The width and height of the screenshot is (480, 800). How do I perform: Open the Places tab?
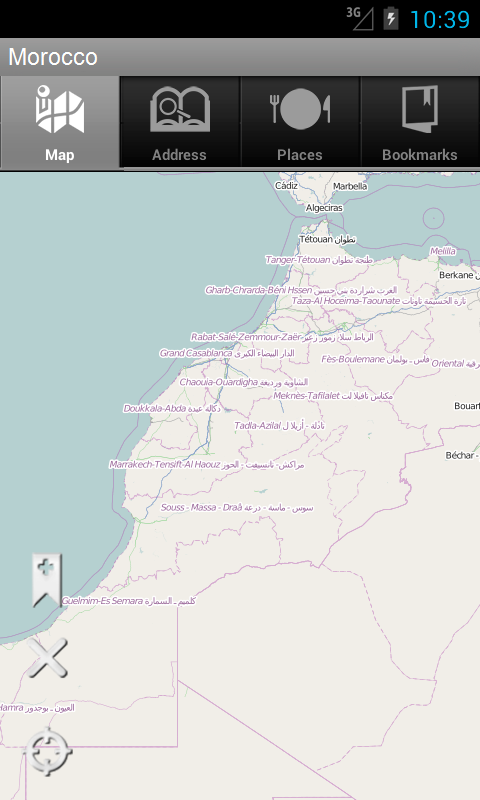coord(300,122)
